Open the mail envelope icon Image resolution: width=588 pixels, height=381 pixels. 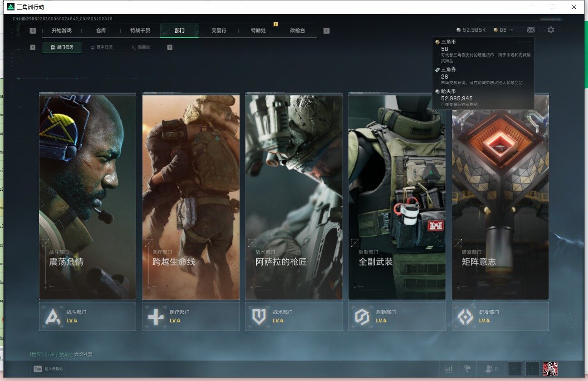click(x=530, y=30)
